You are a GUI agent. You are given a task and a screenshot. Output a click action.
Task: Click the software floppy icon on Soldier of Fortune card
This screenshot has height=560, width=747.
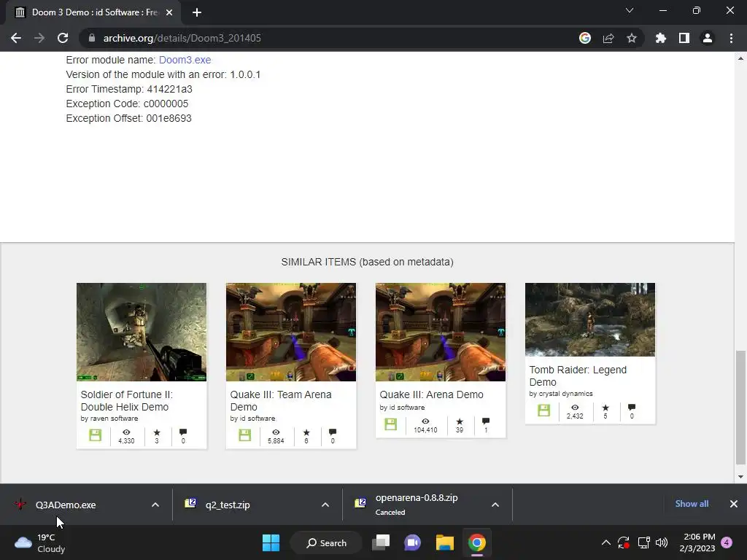pyautogui.click(x=96, y=435)
